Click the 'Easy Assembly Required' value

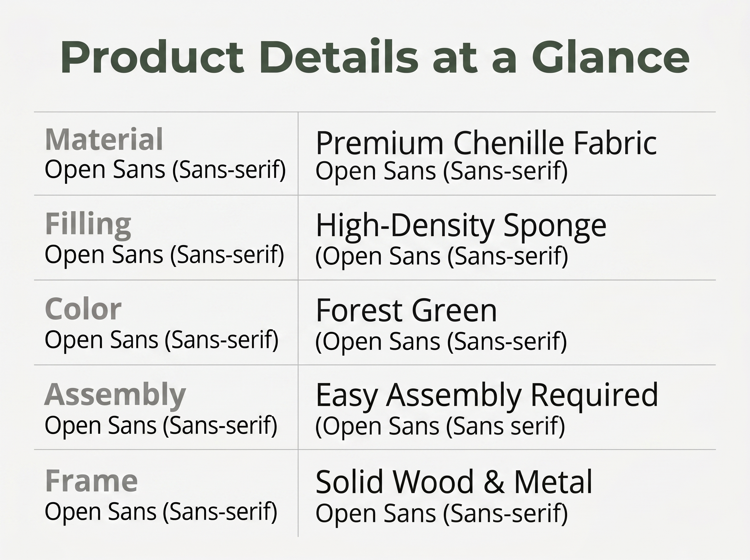(487, 397)
